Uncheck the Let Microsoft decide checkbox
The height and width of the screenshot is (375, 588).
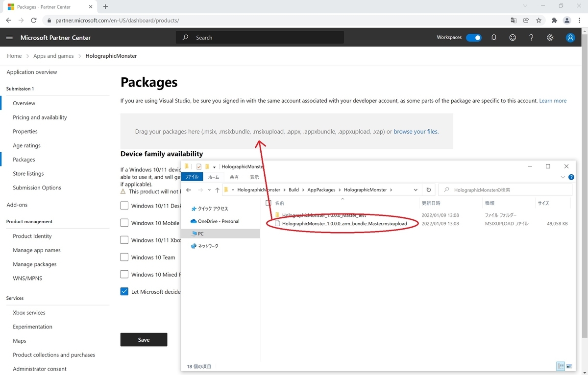coord(124,292)
